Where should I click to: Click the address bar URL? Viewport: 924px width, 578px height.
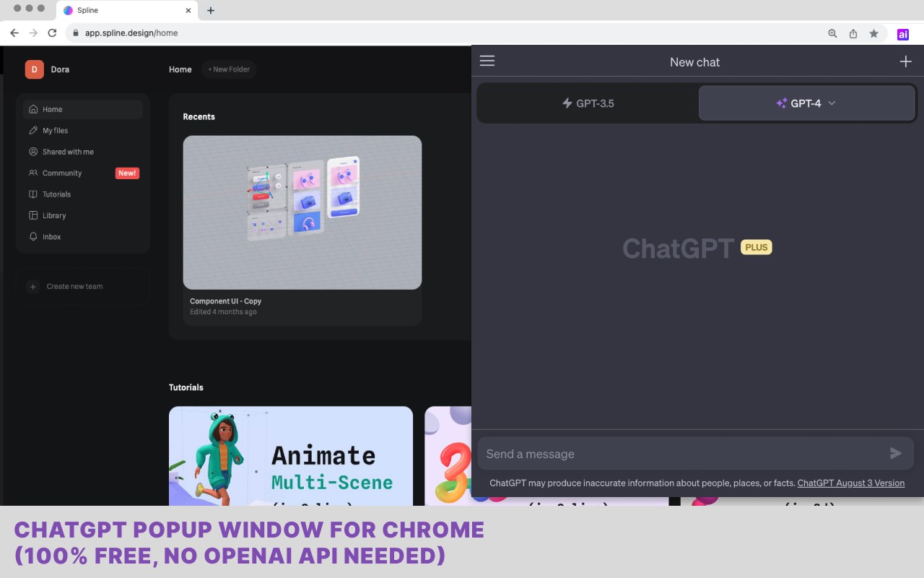pos(131,33)
